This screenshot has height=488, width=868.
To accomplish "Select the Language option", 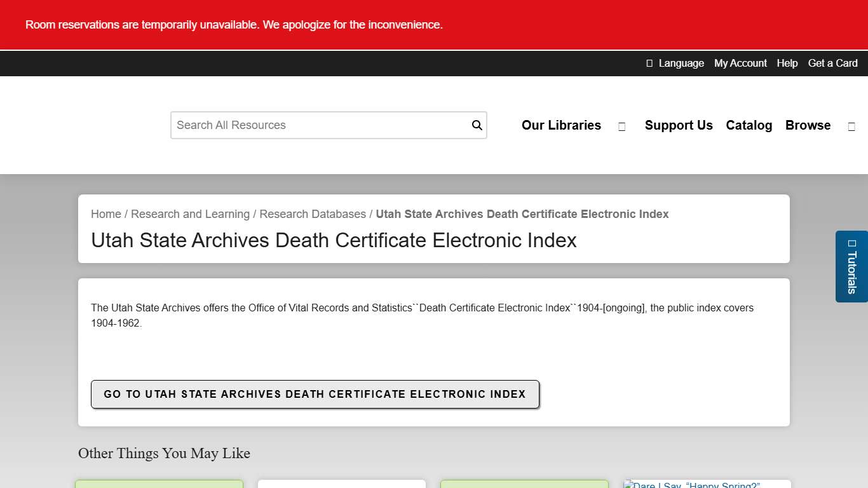I will coord(681,63).
